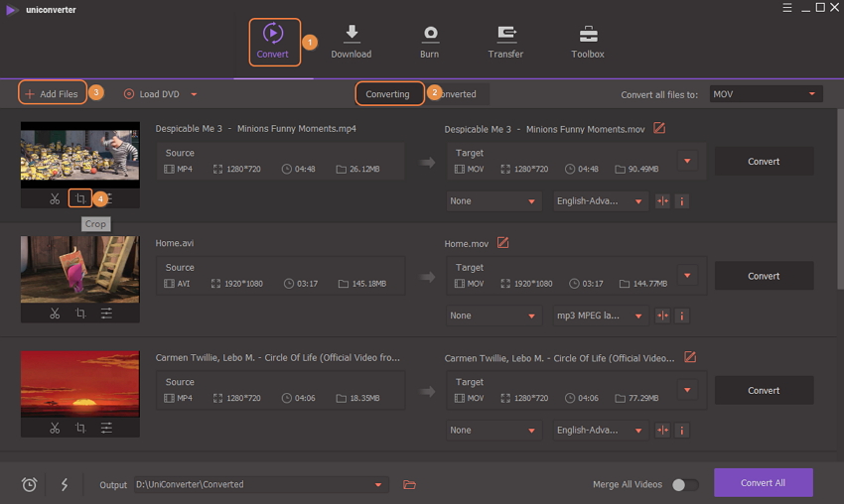Image resolution: width=844 pixels, height=504 pixels.
Task: Show media info for Circle Of Life
Action: click(682, 431)
